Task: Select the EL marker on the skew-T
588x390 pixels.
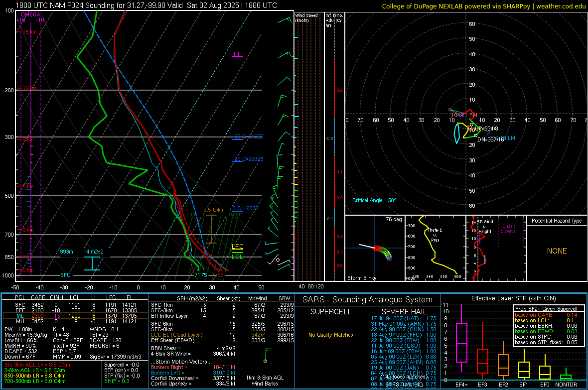Action: 237,54
